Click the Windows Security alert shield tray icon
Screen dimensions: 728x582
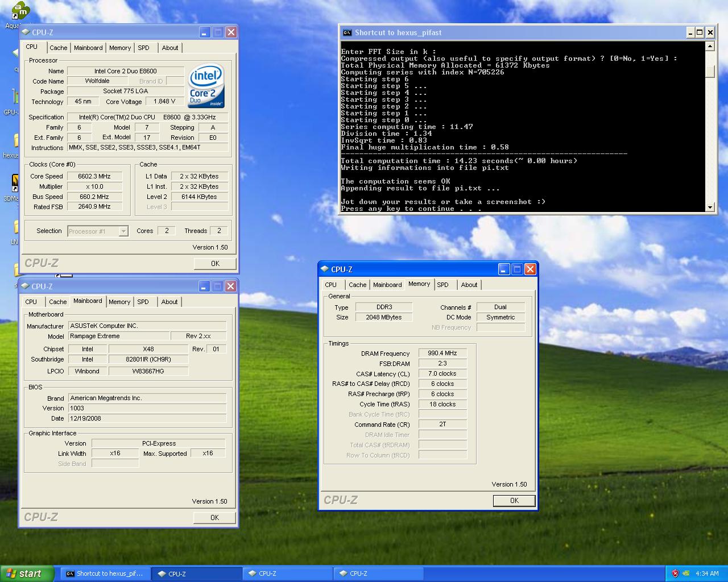pyautogui.click(x=675, y=573)
